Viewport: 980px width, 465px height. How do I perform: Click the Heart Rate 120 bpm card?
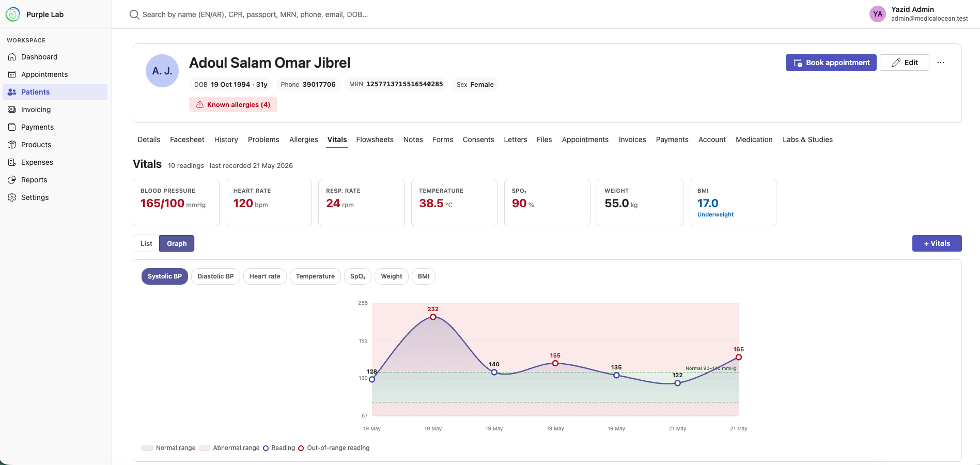269,203
